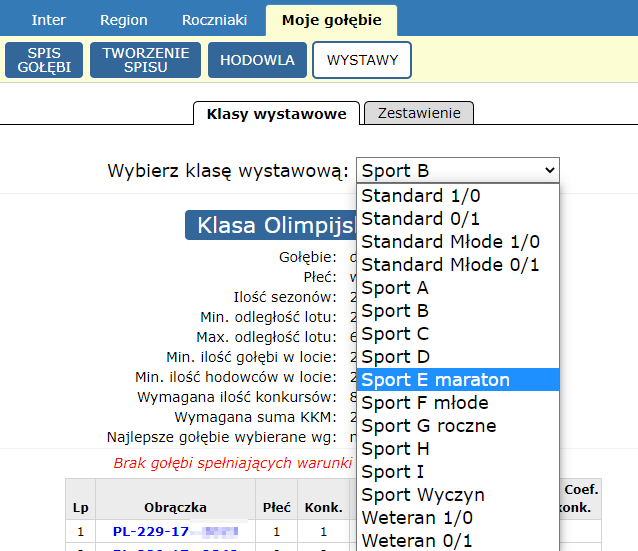Click the SPIS GOŁĘBI button

click(x=44, y=60)
